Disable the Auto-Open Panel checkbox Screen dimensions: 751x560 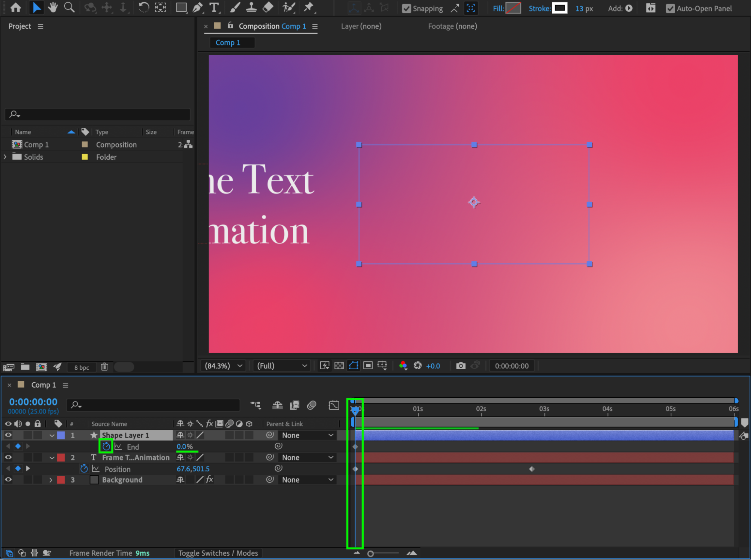(670, 8)
